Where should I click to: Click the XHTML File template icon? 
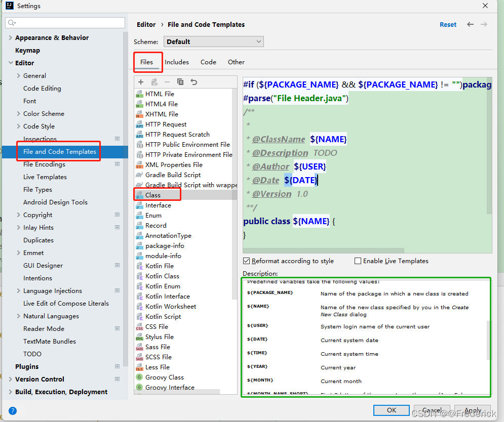click(139, 114)
